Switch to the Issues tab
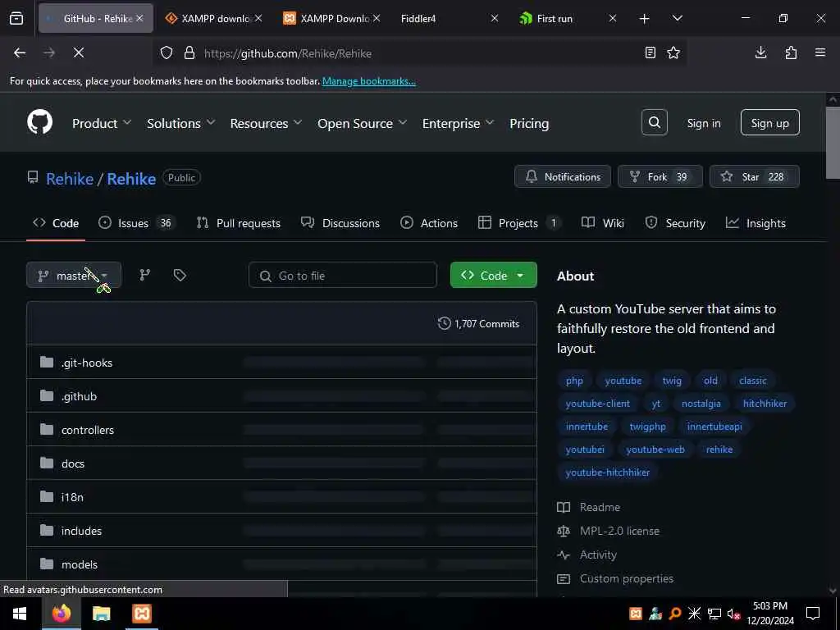840x630 pixels. point(135,223)
